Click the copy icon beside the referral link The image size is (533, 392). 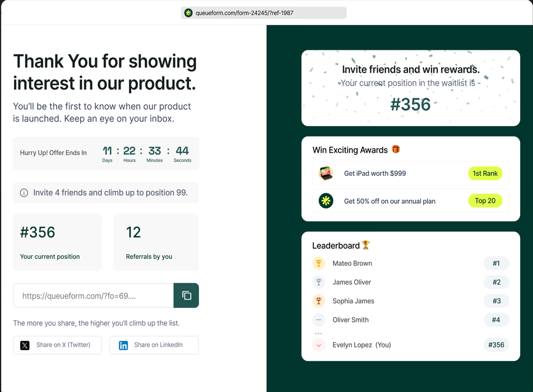click(x=186, y=295)
